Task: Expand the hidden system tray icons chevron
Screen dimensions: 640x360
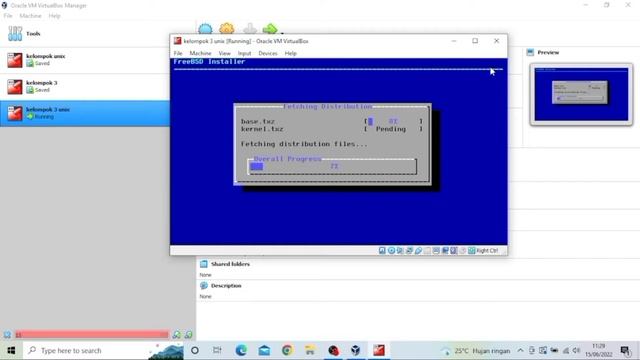Action: 520,351
